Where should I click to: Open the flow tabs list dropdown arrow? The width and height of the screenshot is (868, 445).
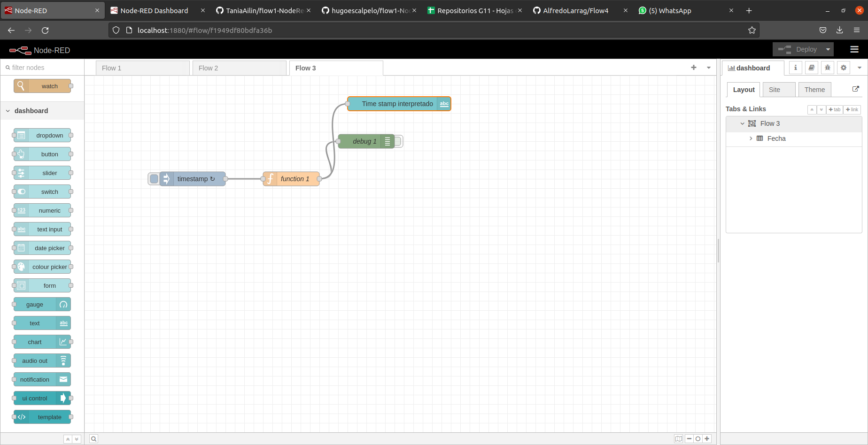coord(708,68)
